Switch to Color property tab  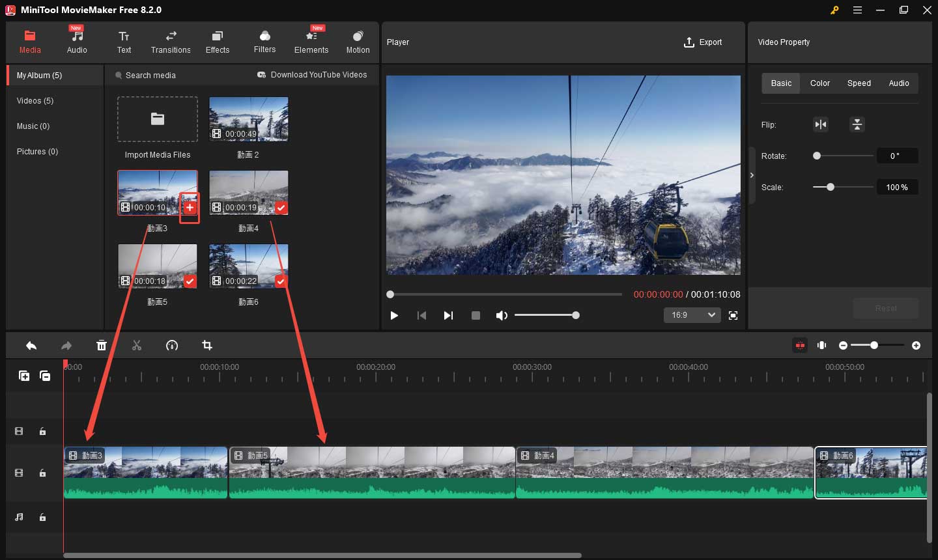820,83
